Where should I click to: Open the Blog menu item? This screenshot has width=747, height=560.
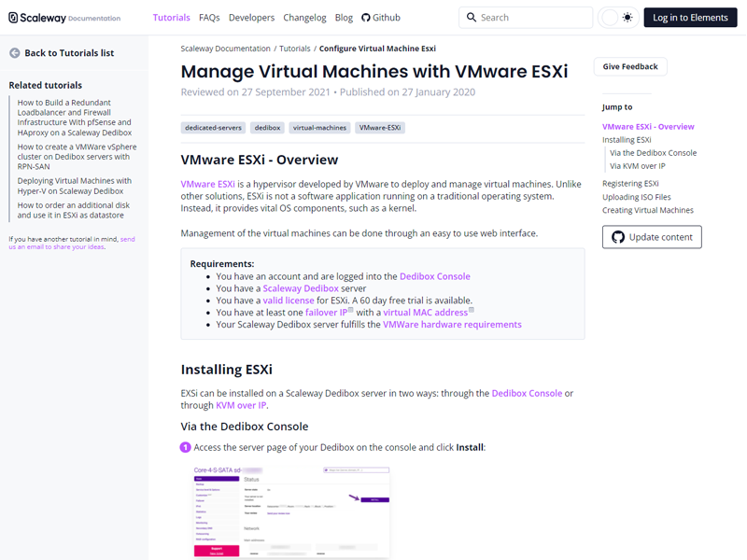click(x=344, y=18)
